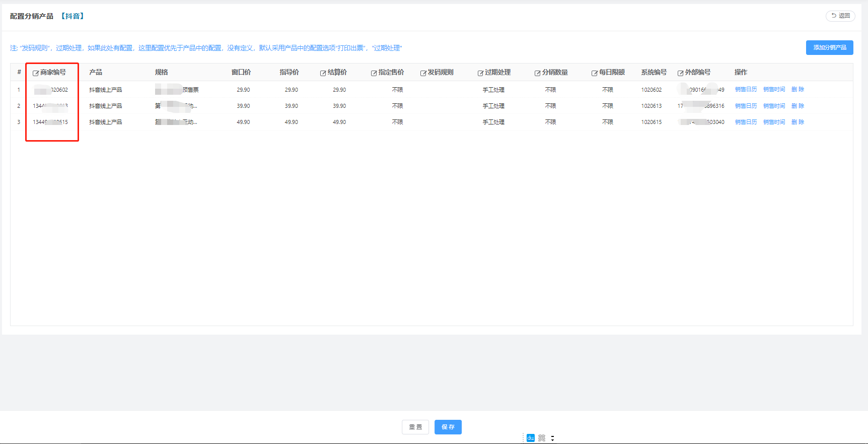Click the 重置 reset button

415,427
